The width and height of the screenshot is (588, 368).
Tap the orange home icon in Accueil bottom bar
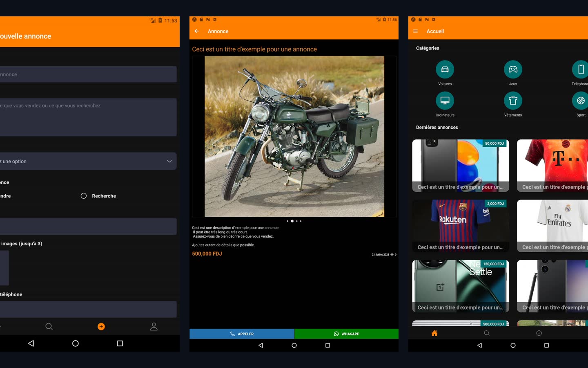click(434, 333)
